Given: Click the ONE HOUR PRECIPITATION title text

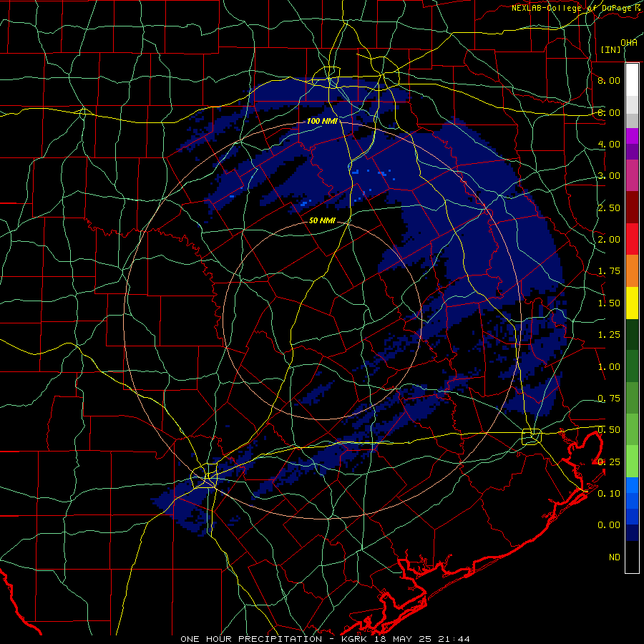Looking at the screenshot, I should [251, 639].
